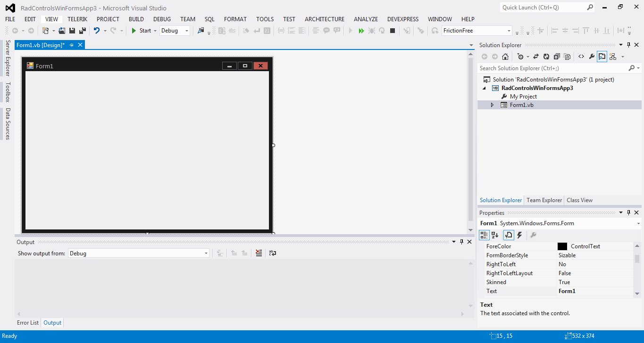Open the ARCHITECTURE menu
The image size is (644, 343).
(x=325, y=19)
